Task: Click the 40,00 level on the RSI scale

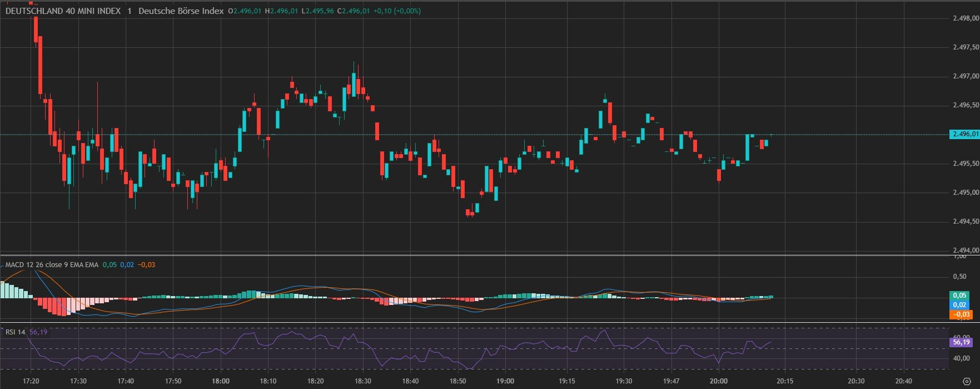Action: (961, 359)
